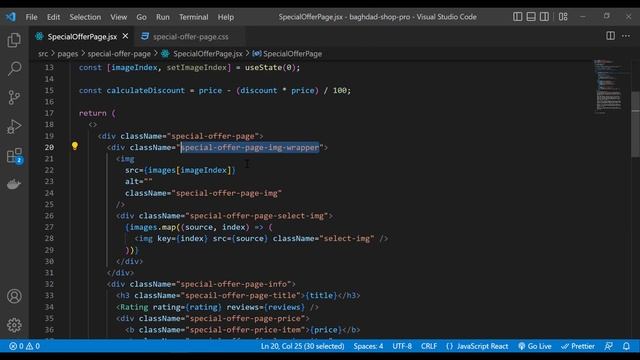Viewport: 640px width, 360px height.
Task: Open the Edit menu
Action: 53,17
